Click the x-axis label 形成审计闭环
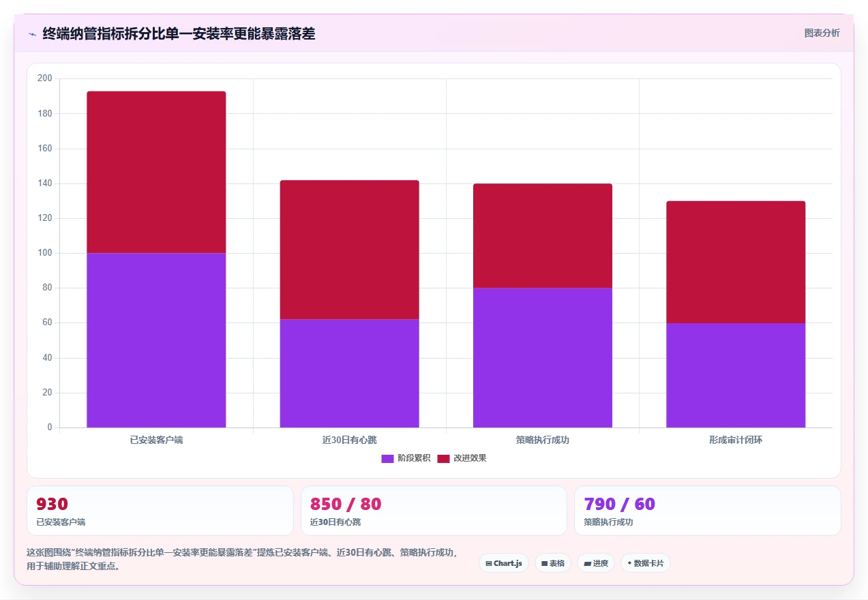Screen dimensions: 868x600 point(736,440)
